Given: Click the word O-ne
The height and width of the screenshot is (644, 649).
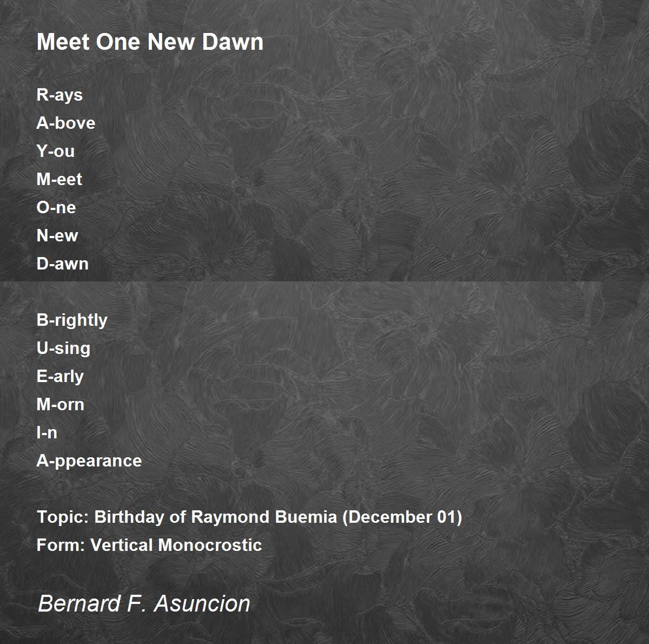Looking at the screenshot, I should (56, 208).
